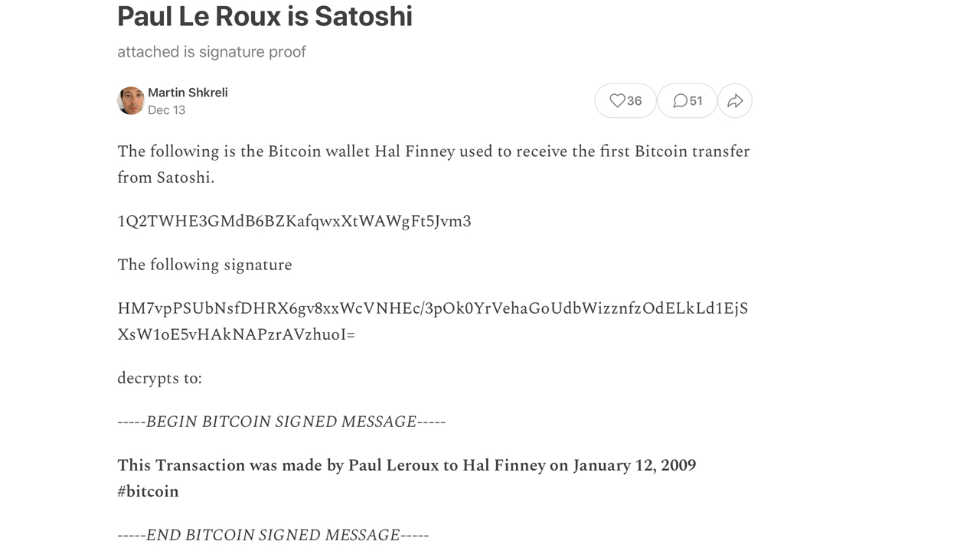Screen dimensions: 980x551
Task: Open Martin Shkreli's profile link
Action: (187, 92)
